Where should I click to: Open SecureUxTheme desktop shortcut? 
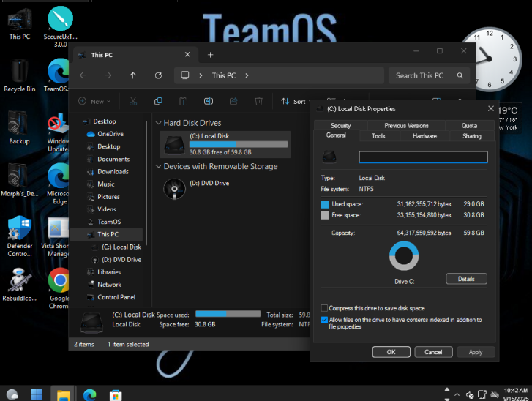click(x=61, y=27)
